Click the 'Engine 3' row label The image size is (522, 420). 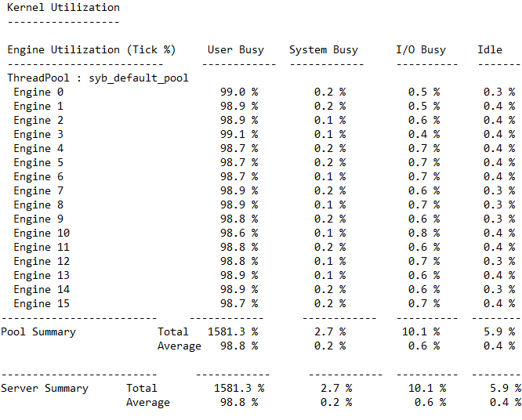click(38, 135)
